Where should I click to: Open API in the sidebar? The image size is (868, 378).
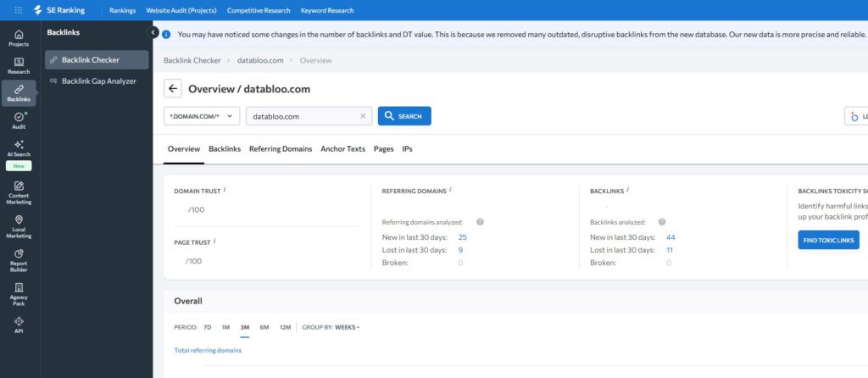[19, 325]
